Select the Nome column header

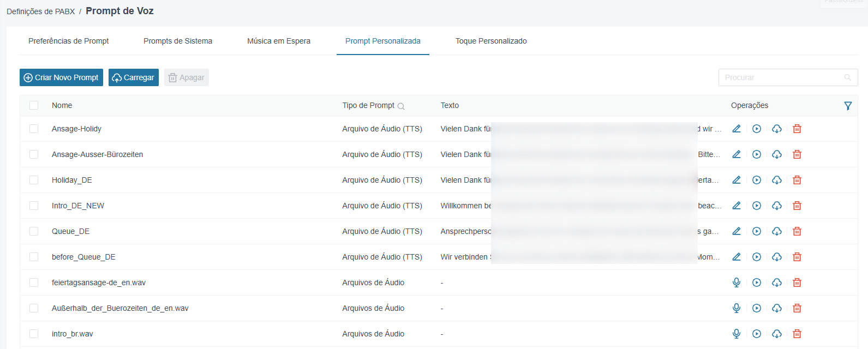pyautogui.click(x=62, y=105)
